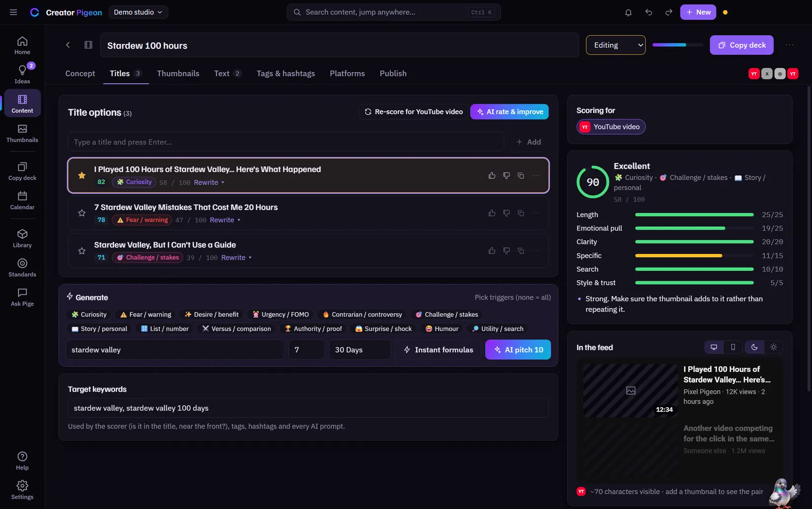Open notifications bell
Screen dimensions: 812x509
(628, 12)
